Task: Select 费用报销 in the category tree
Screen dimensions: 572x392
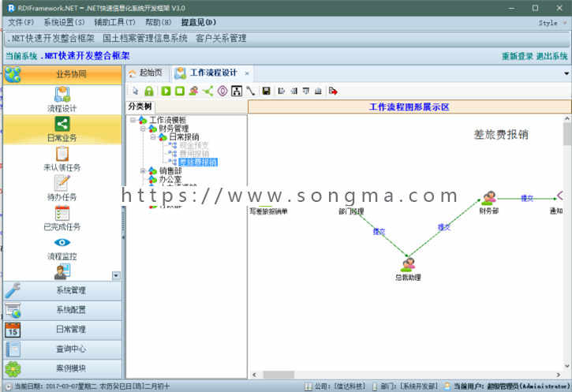Action: click(x=194, y=154)
